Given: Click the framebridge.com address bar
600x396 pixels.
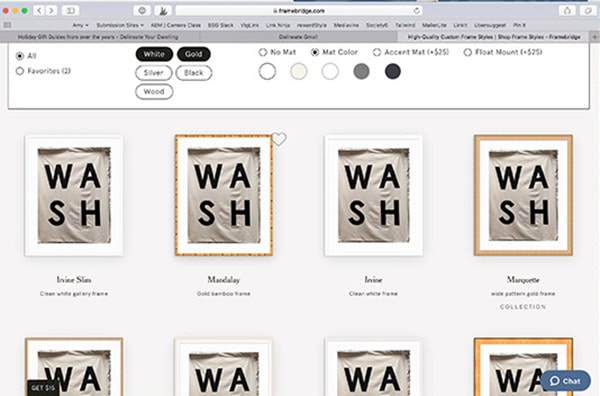Looking at the screenshot, I should (x=299, y=11).
